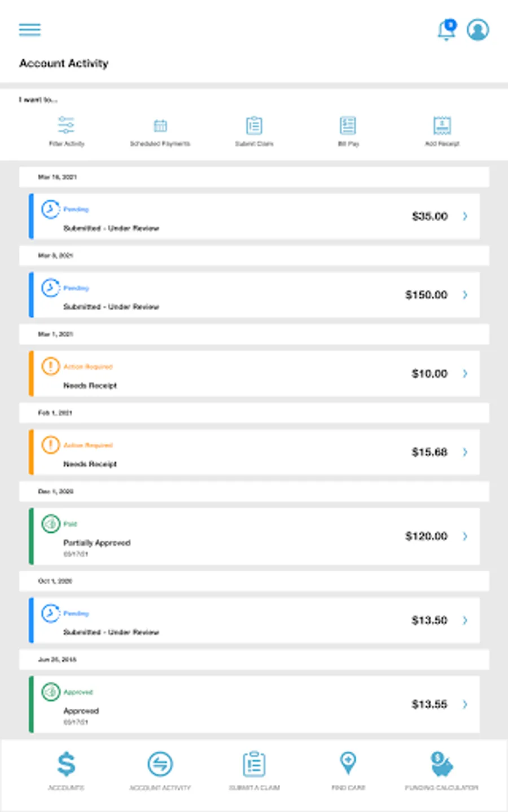Select the $13.50 Submitted - Under Review row

click(254, 620)
